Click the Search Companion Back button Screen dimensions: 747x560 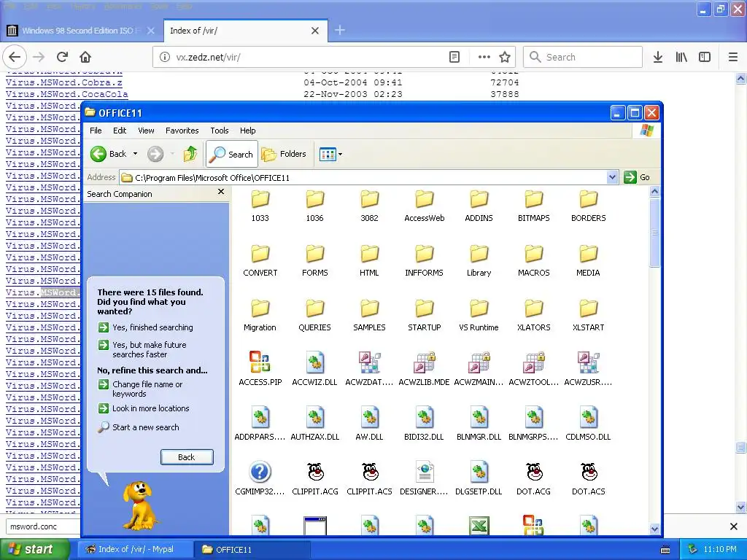point(187,457)
